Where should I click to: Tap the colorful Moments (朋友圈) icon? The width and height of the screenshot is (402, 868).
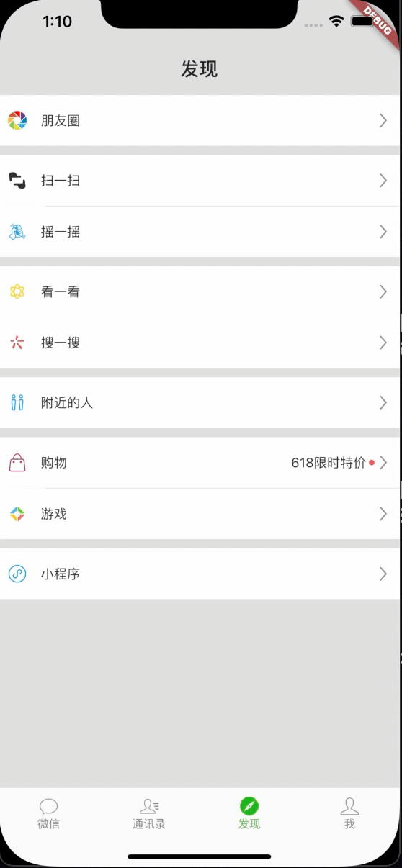coord(17,121)
